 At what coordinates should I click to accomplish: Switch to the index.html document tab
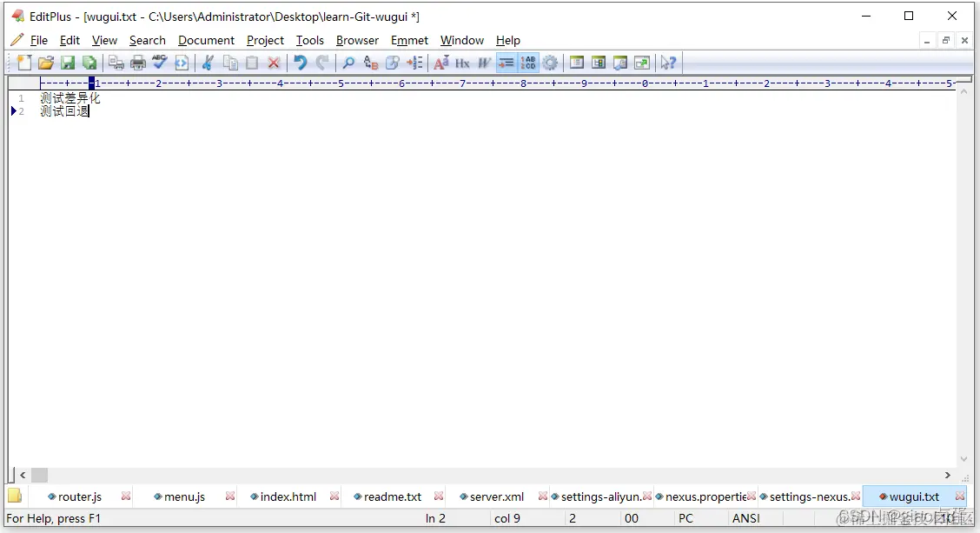288,496
